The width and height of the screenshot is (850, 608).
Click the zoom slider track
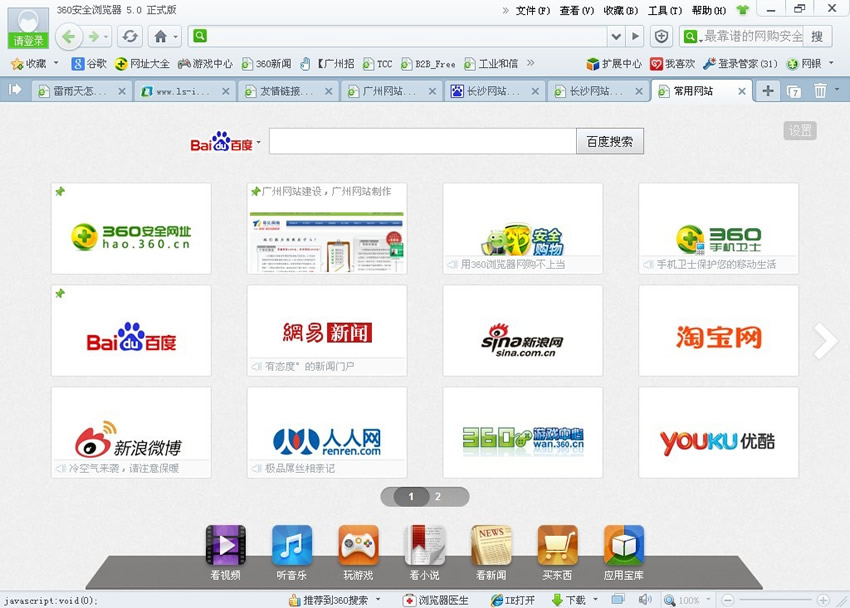(775, 600)
